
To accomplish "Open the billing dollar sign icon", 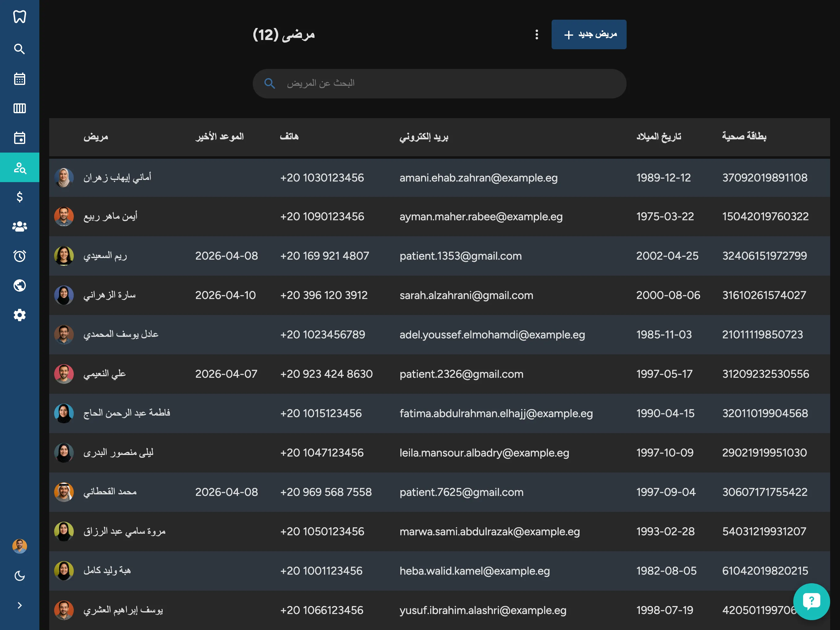I will pyautogui.click(x=19, y=197).
